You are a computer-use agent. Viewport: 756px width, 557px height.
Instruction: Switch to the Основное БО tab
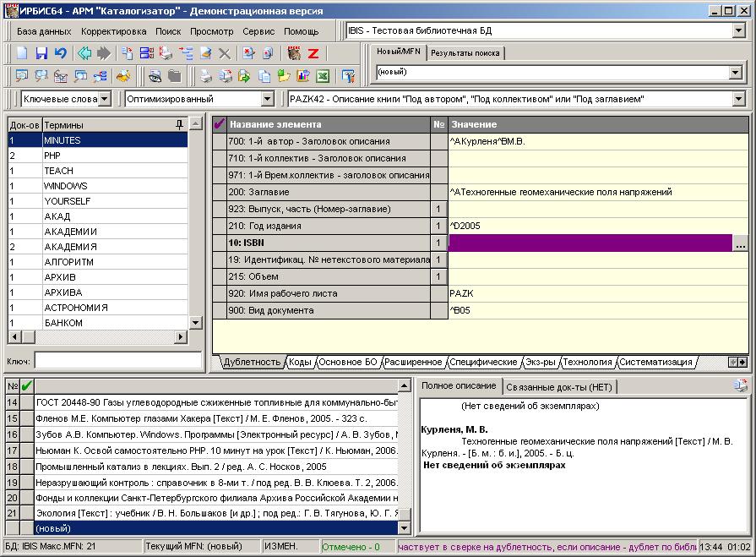click(x=348, y=362)
